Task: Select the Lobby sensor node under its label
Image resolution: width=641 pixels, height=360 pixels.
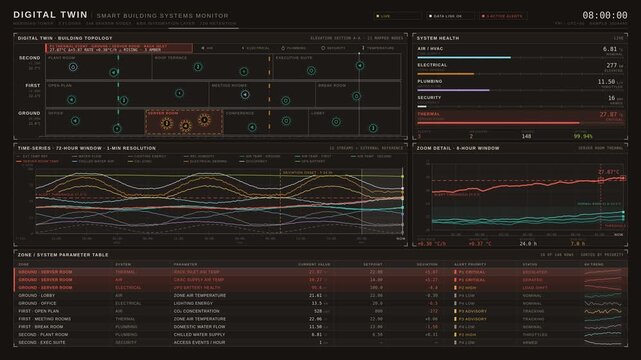Action: 336,121
